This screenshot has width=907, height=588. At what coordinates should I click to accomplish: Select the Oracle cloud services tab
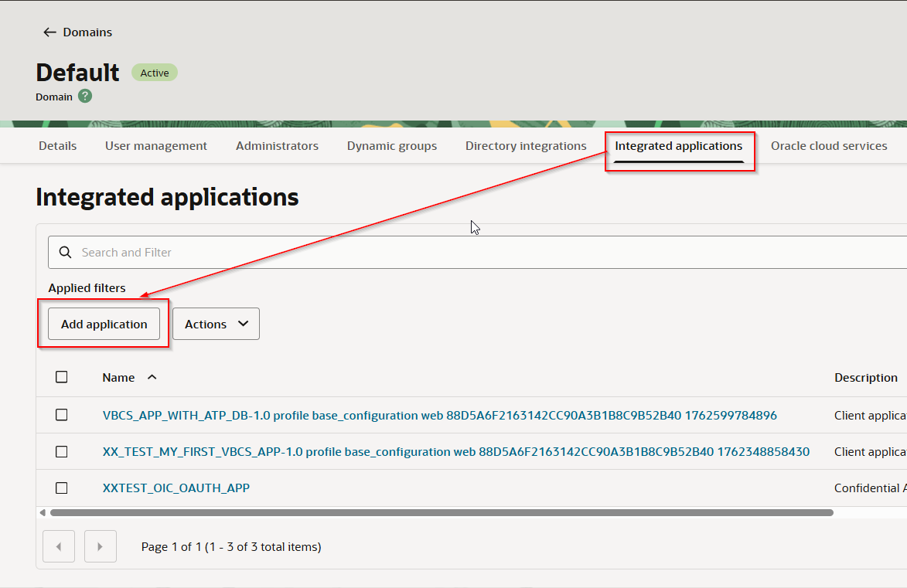tap(828, 146)
